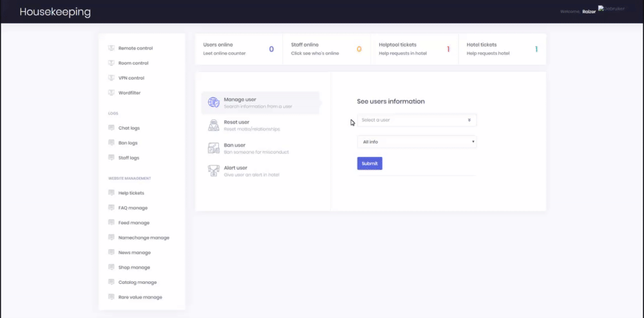Image resolution: width=644 pixels, height=318 pixels.
Task: Expand the All info dropdown
Action: pyautogui.click(x=417, y=142)
